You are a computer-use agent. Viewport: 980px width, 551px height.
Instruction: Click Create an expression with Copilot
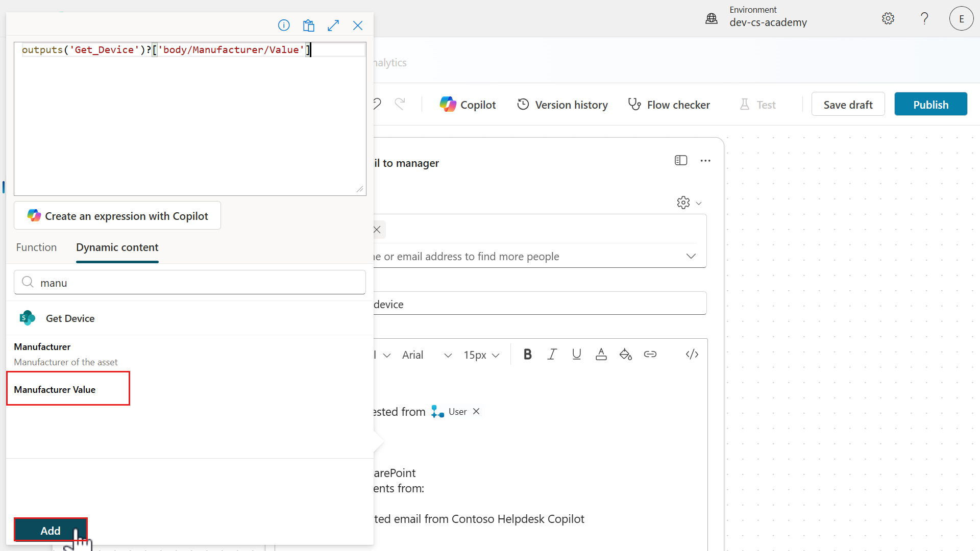click(117, 215)
